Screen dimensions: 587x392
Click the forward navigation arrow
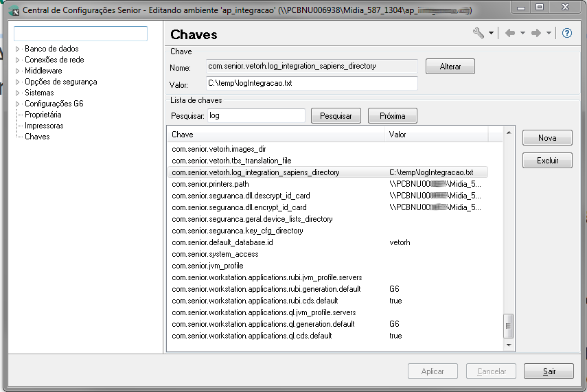coord(536,34)
